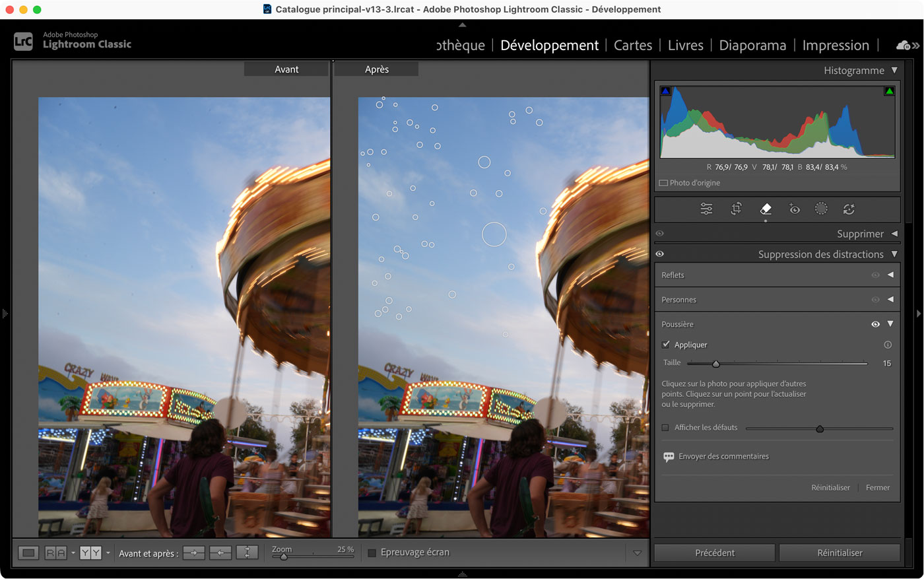Image resolution: width=924 pixels, height=579 pixels.
Task: Toggle Poussière visibility eye icon
Action: [x=875, y=324]
